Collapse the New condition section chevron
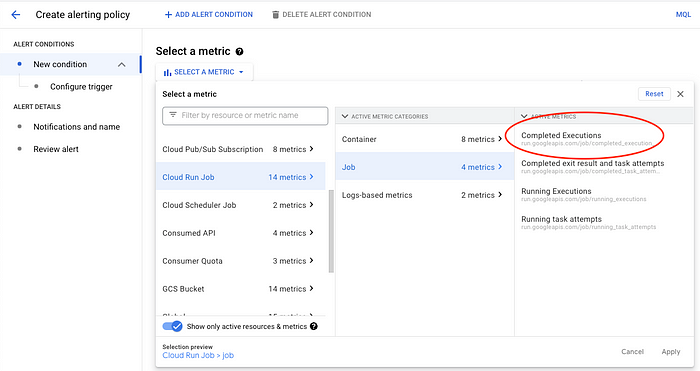 [121, 65]
